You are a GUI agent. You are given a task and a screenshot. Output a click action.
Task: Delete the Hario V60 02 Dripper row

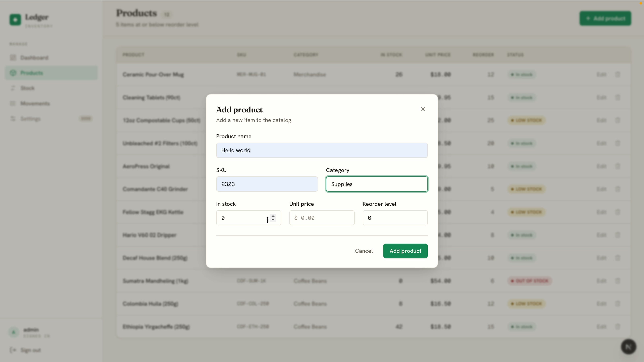click(617, 235)
